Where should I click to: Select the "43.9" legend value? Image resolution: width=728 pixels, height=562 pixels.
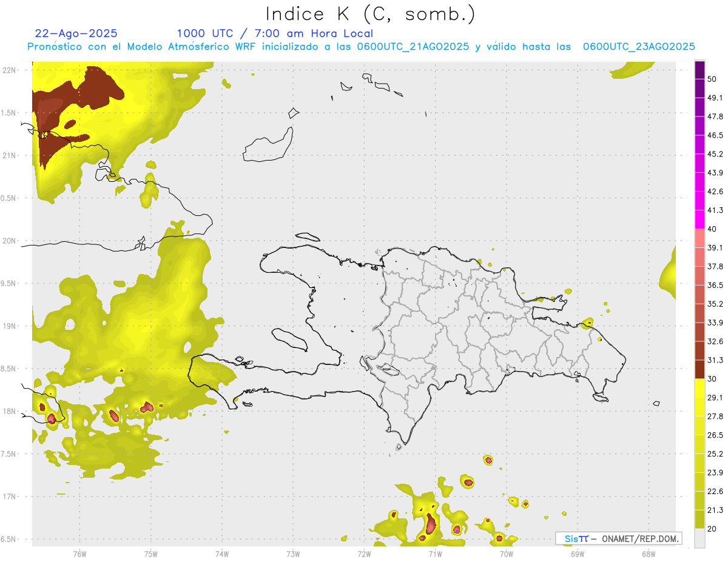click(x=715, y=173)
